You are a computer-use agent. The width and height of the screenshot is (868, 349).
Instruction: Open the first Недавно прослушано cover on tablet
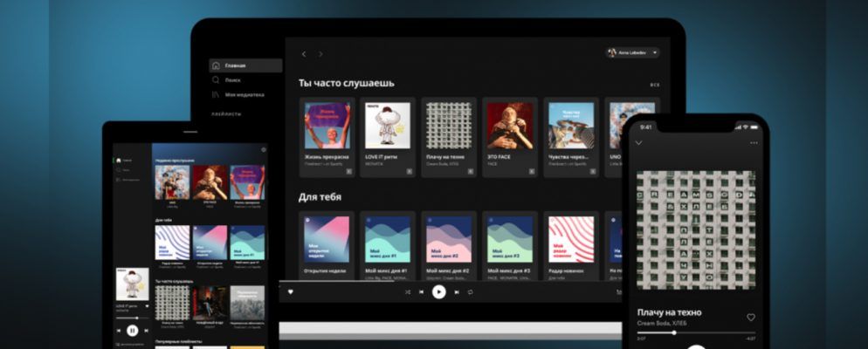pyautogui.click(x=172, y=182)
